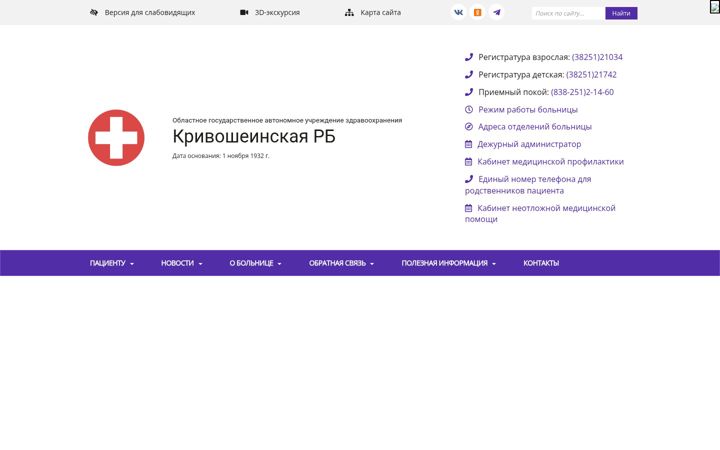Image resolution: width=720 pixels, height=450 pixels.
Task: Click clock icon beside Режим работы больницы
Action: [x=468, y=109]
